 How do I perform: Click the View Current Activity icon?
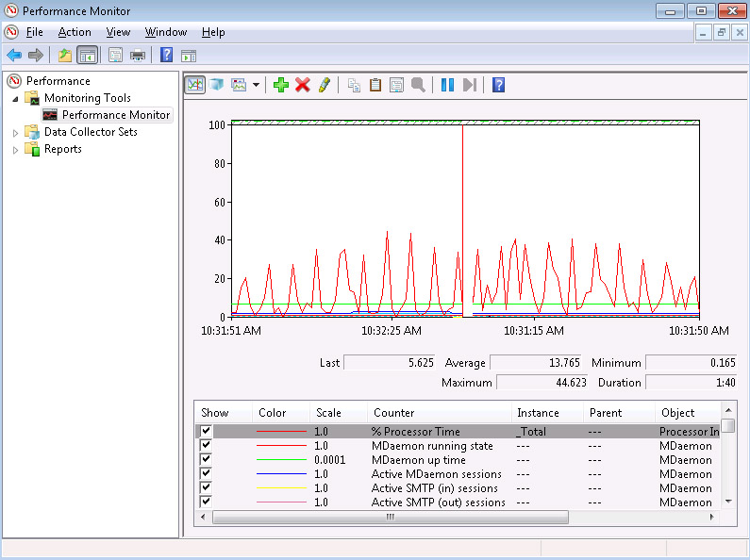(x=195, y=85)
